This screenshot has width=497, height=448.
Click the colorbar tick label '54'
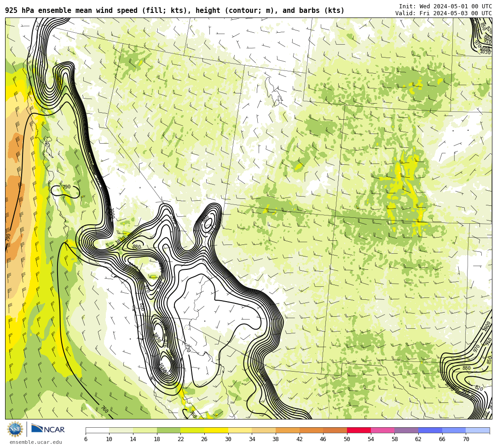click(x=371, y=439)
